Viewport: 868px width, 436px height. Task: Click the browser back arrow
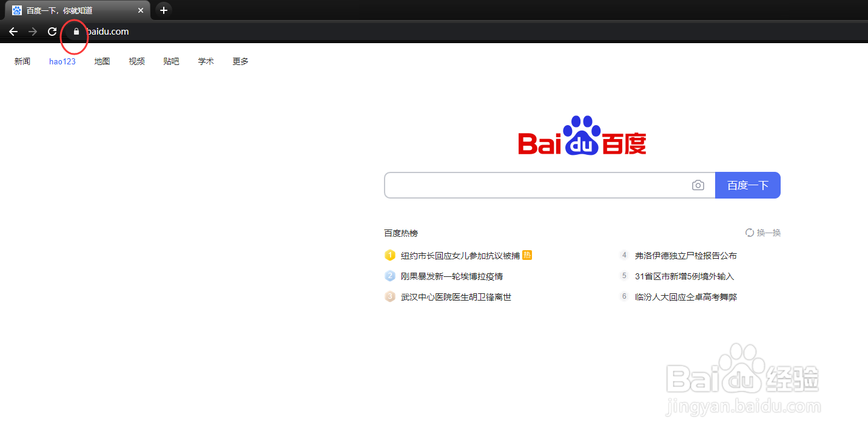(13, 32)
